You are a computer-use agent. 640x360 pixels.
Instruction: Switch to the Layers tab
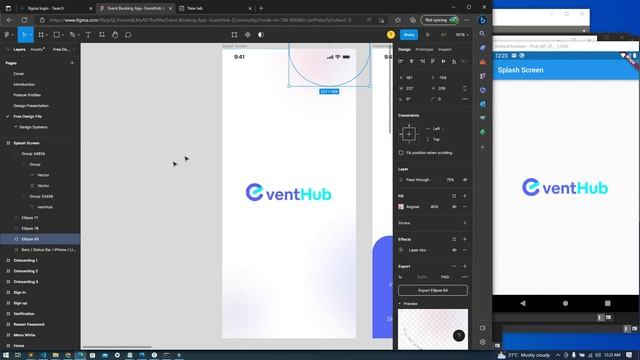coord(19,49)
